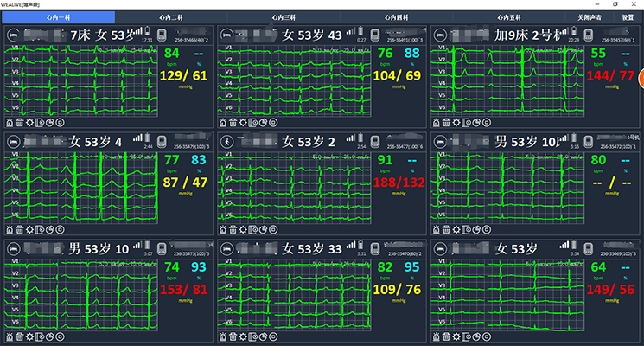Click round target icon in 男 53岁 10 panel

pyautogui.click(x=61, y=336)
